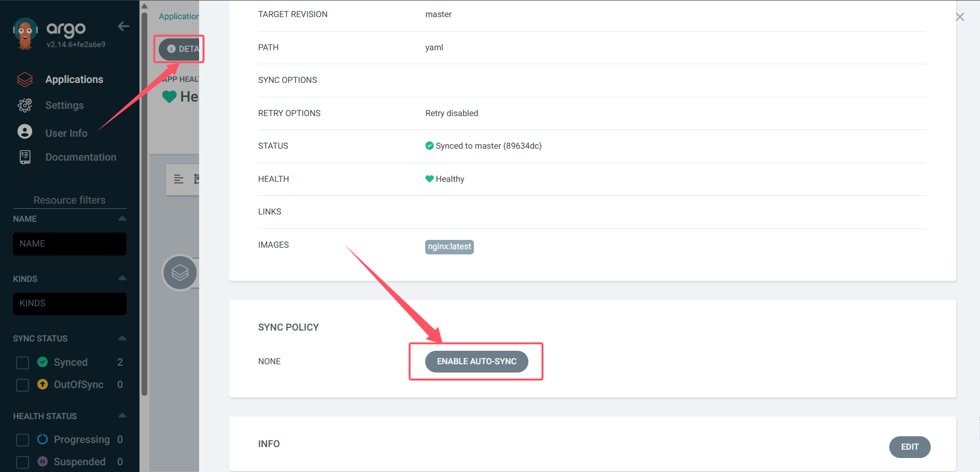The height and width of the screenshot is (472, 980).
Task: Click the NAME filter input field
Action: point(69,244)
